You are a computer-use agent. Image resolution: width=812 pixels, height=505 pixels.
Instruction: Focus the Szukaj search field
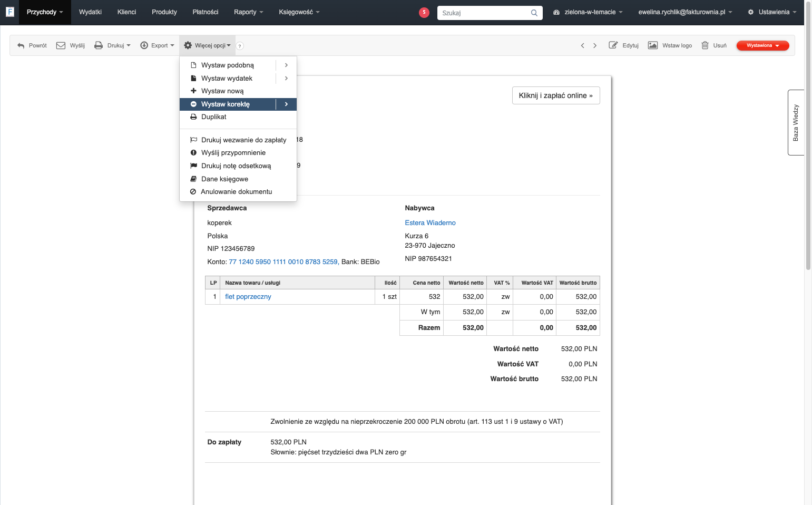click(484, 13)
